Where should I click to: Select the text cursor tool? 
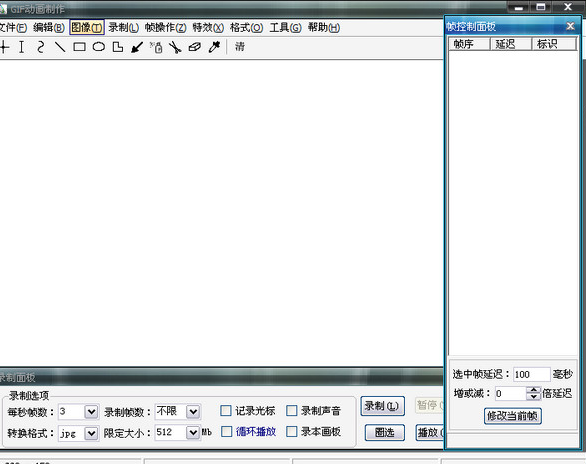pos(21,47)
